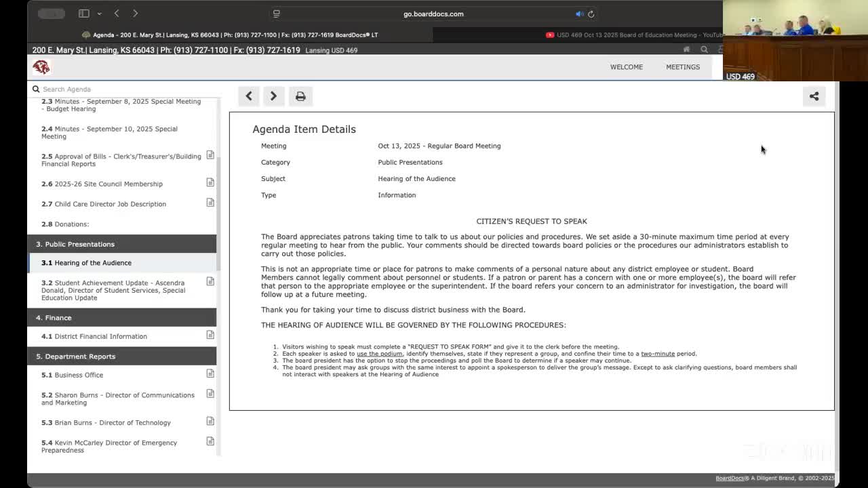The width and height of the screenshot is (868, 488).
Task: Toggle the Safari sidebar button
Action: point(84,14)
